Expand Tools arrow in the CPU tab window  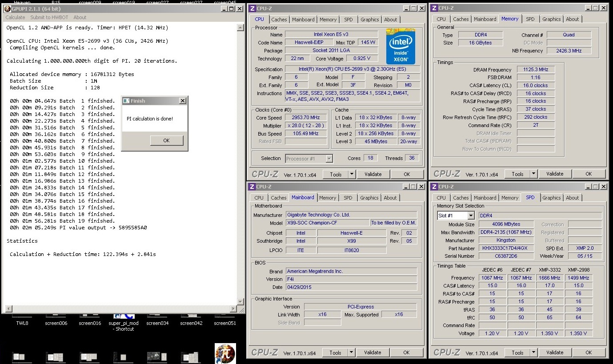click(352, 174)
